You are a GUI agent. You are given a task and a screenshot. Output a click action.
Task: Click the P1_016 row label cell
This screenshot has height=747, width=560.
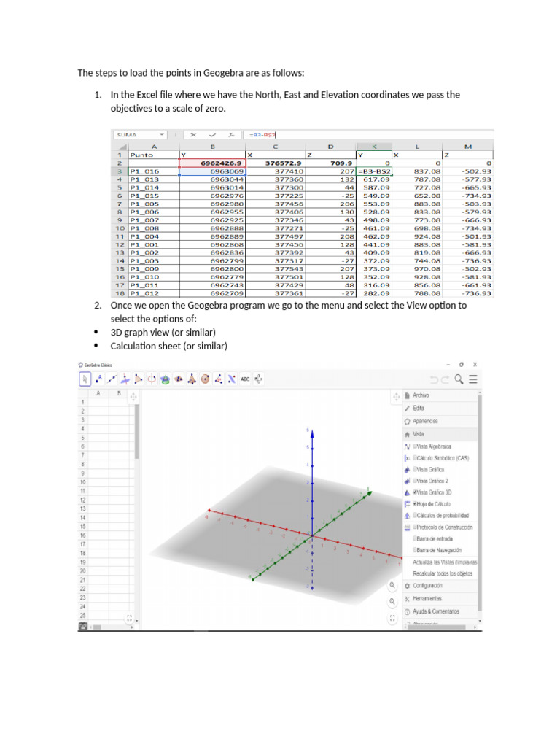[x=154, y=171]
